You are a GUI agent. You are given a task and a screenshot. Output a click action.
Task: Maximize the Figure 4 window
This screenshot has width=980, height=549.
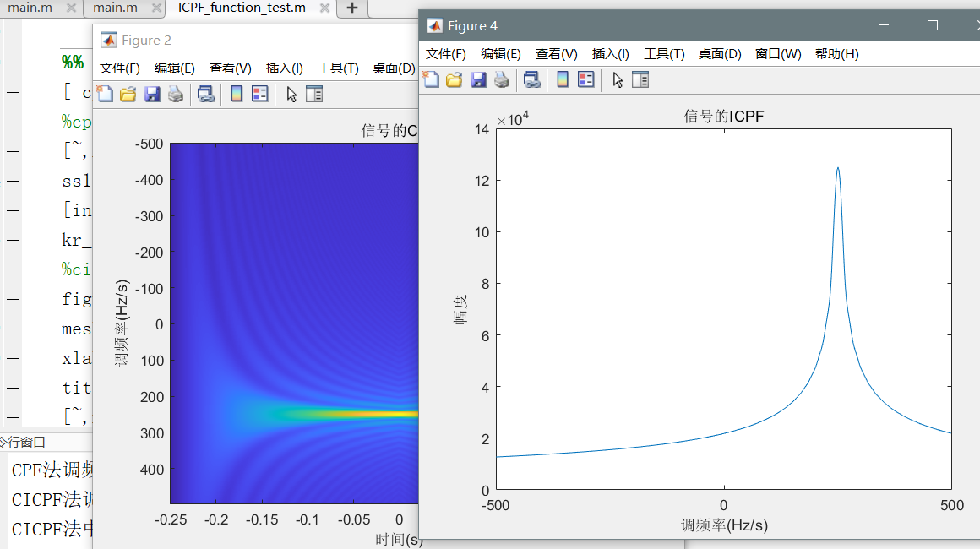933,25
